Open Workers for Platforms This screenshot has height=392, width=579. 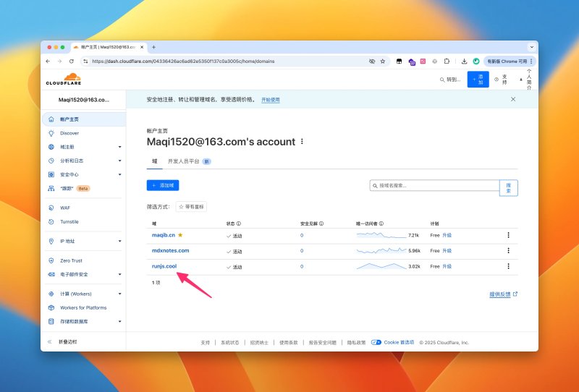[83, 308]
